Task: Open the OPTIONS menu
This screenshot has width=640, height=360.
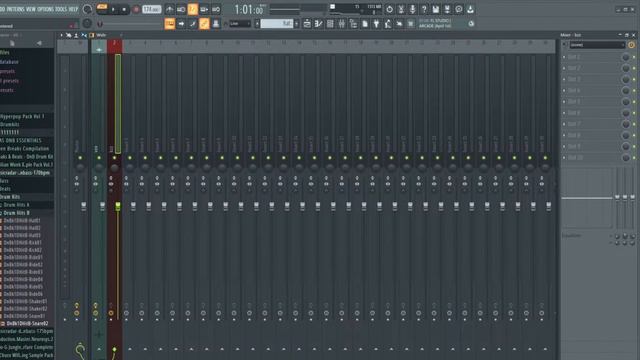Action: 45,9
